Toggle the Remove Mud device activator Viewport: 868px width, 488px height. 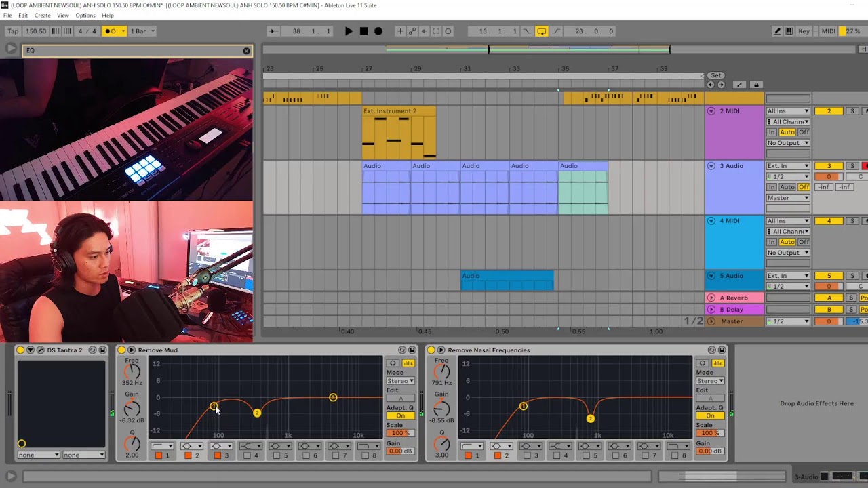coord(121,350)
